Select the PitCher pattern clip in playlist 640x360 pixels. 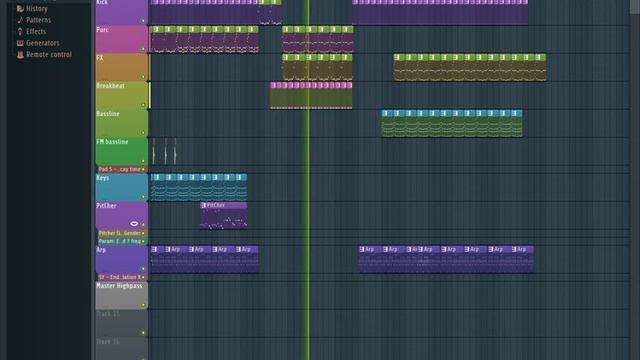tap(224, 216)
